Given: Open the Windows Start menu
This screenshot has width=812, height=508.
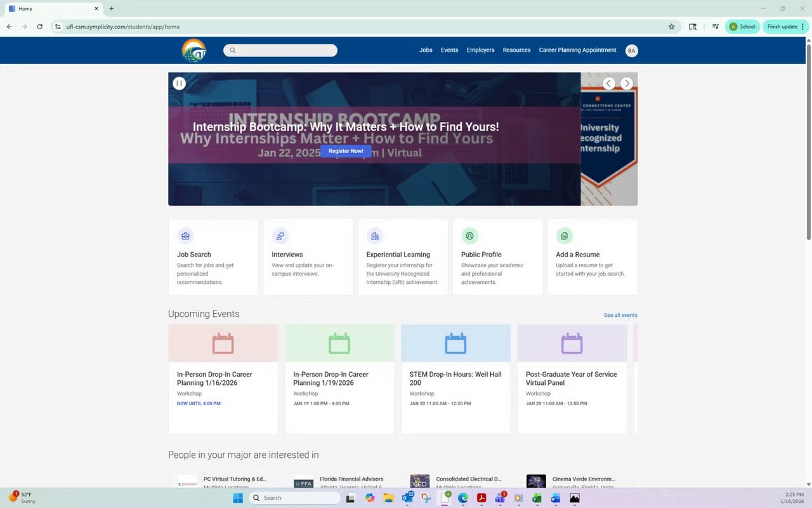Looking at the screenshot, I should coord(238,498).
